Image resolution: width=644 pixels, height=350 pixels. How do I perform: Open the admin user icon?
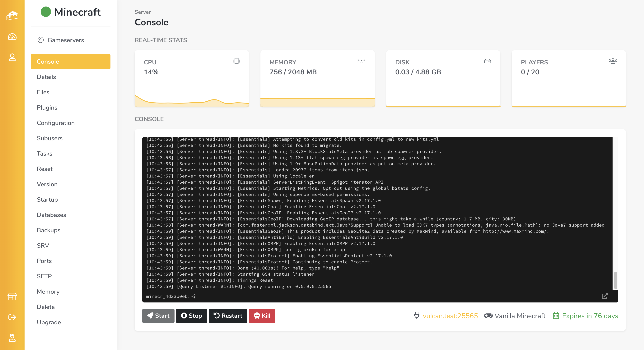pos(12,338)
